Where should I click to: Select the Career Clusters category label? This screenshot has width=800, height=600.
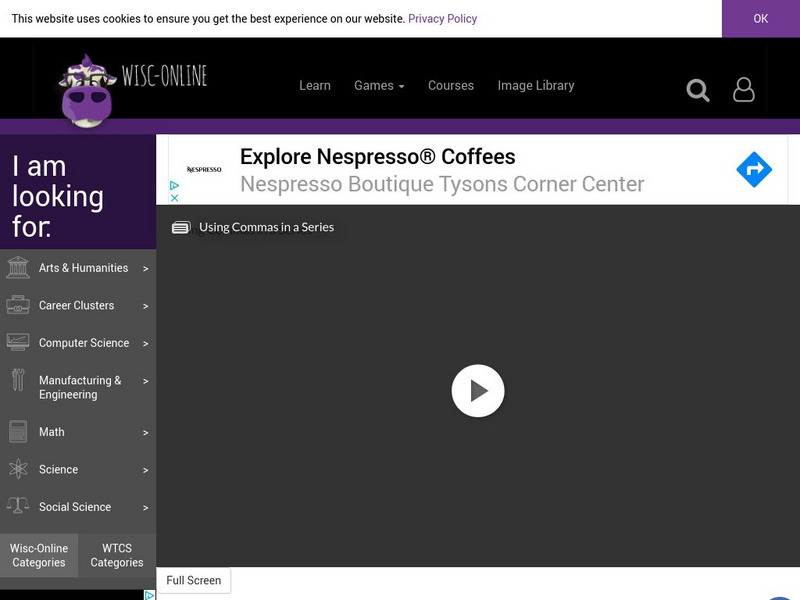pyautogui.click(x=77, y=305)
